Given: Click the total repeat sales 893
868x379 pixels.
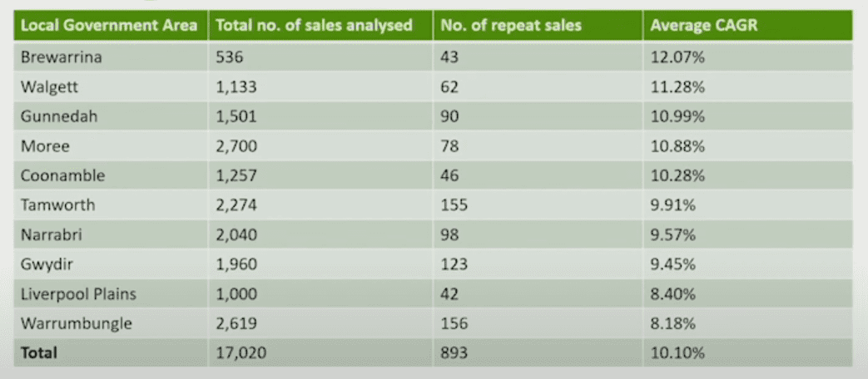Looking at the screenshot, I should 454,353.
